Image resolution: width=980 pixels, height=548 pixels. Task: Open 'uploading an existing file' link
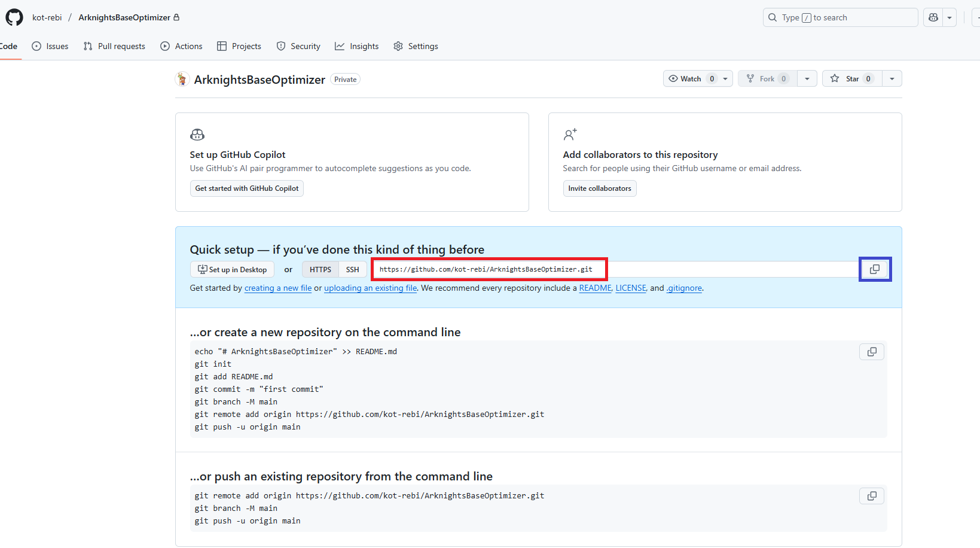371,288
